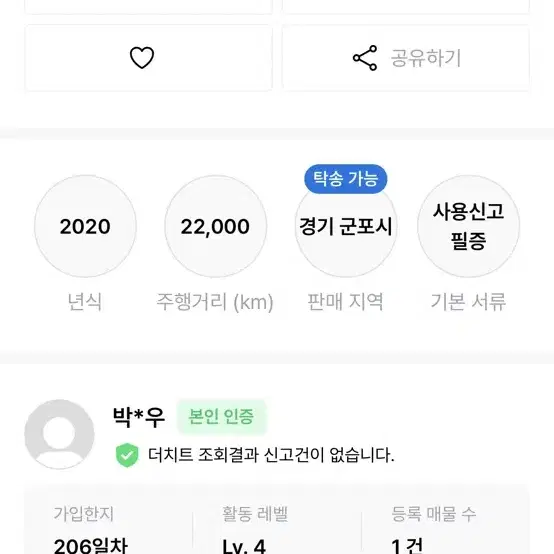Click the 더치트 조회결과 신고건이 없습니다 notice
This screenshot has height=554, width=554.
pos(271,455)
